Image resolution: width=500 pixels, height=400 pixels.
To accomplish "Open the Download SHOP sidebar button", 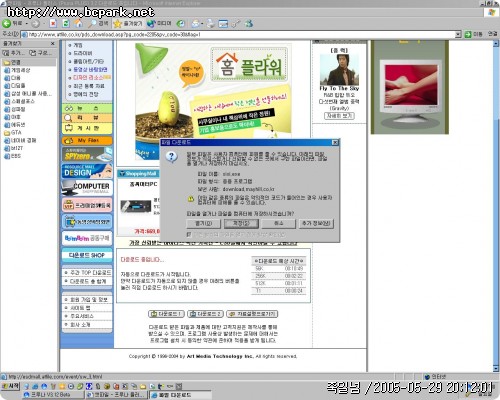I will coord(87,255).
